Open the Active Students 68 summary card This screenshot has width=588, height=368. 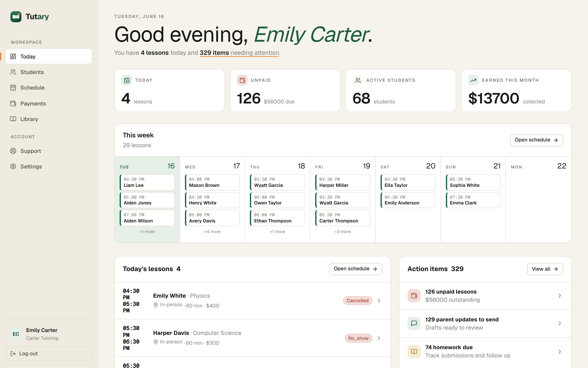coord(401,90)
